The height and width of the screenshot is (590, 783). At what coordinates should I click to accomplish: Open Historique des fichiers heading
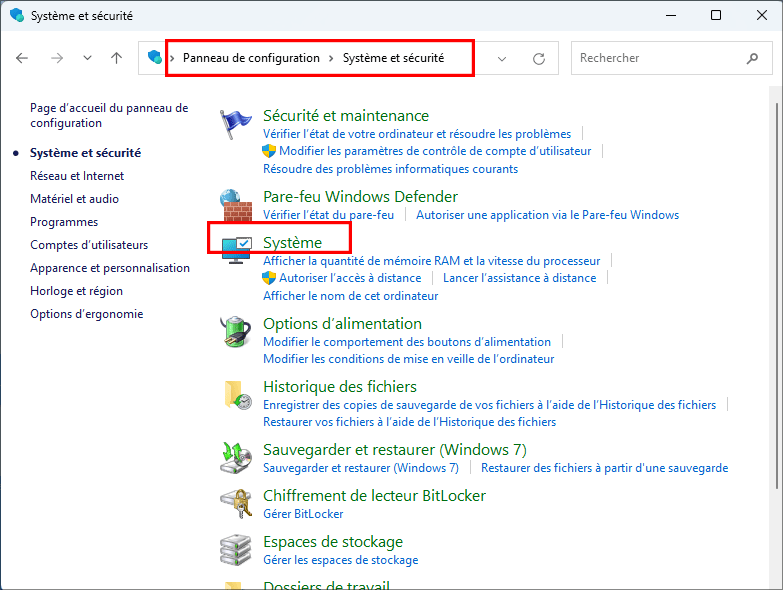tap(340, 387)
